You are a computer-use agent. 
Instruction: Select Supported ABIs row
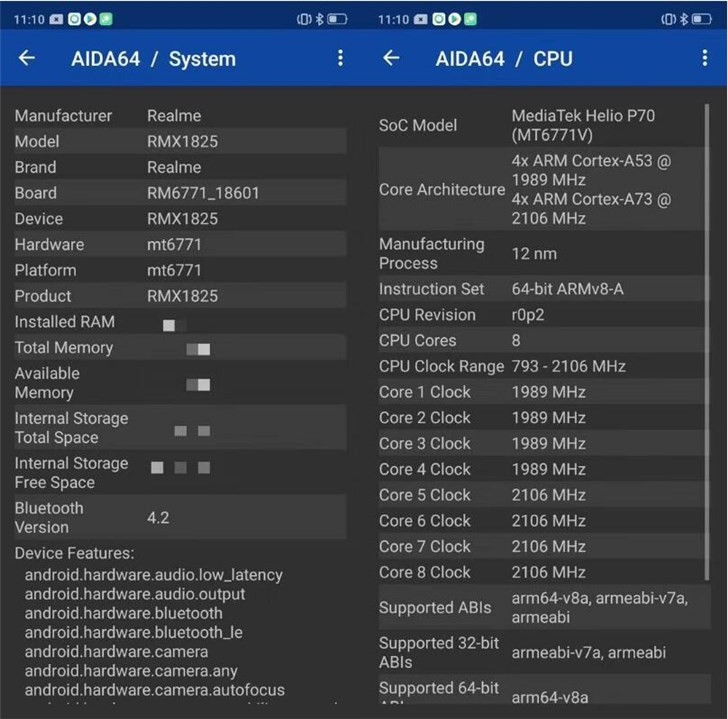(544, 607)
